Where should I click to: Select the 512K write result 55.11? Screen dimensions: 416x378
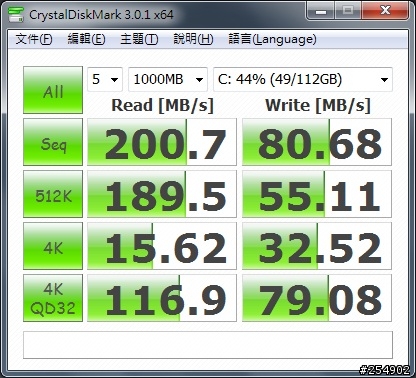pyautogui.click(x=317, y=194)
